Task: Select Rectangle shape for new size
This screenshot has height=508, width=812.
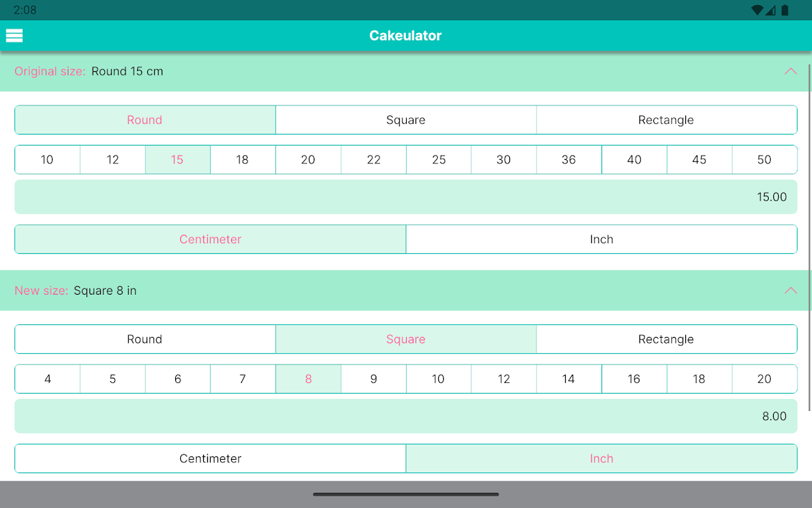Action: [666, 339]
